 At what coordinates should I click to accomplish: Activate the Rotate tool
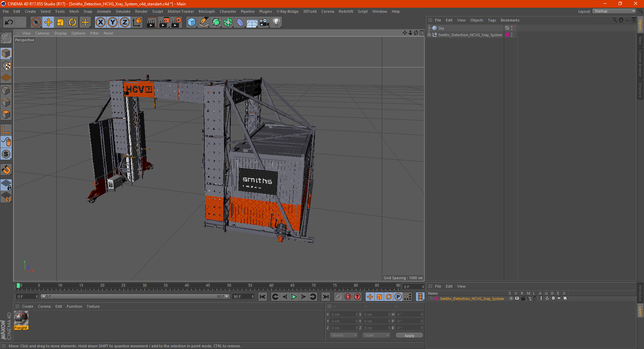72,22
